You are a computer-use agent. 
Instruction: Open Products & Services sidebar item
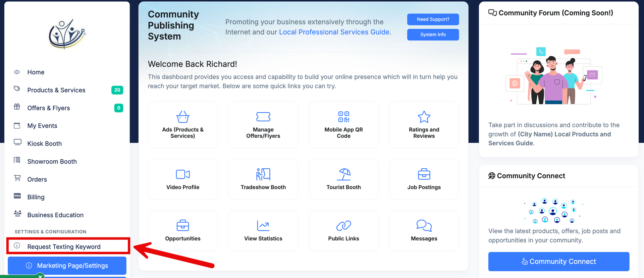click(56, 90)
